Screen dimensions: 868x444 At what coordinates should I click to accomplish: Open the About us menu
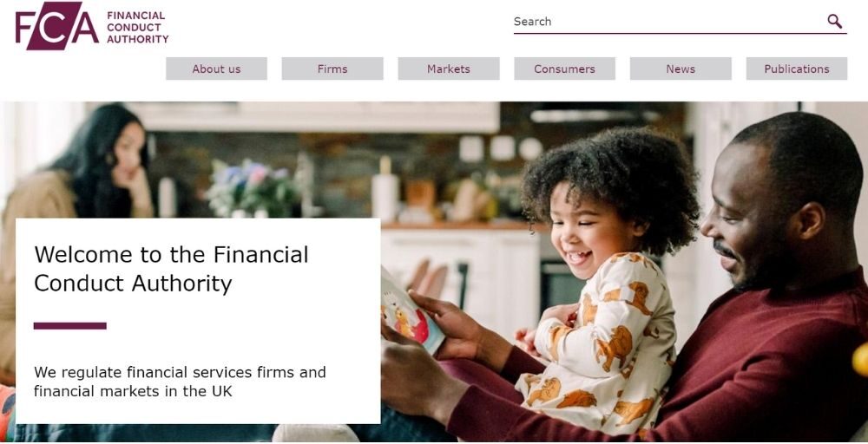point(216,69)
